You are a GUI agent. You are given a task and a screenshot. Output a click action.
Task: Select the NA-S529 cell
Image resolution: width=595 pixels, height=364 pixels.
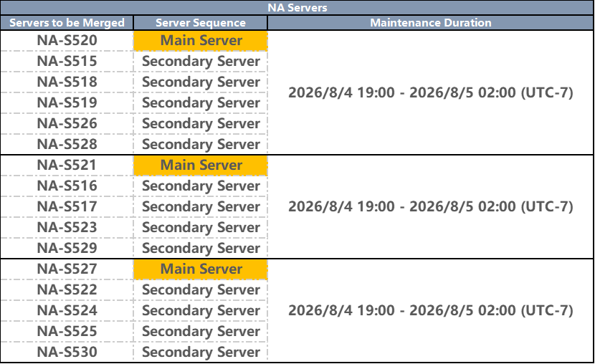point(67,249)
